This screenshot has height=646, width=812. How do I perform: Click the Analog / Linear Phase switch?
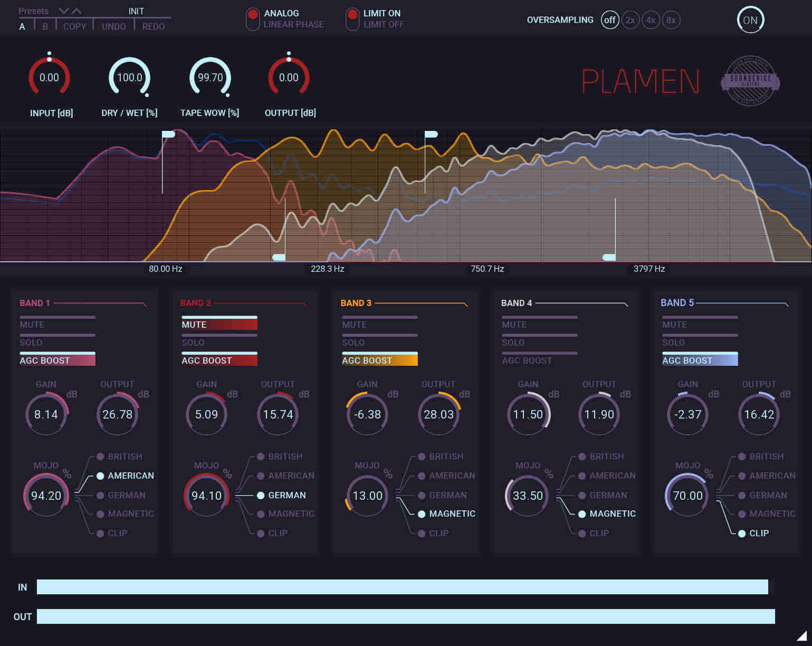coord(253,19)
